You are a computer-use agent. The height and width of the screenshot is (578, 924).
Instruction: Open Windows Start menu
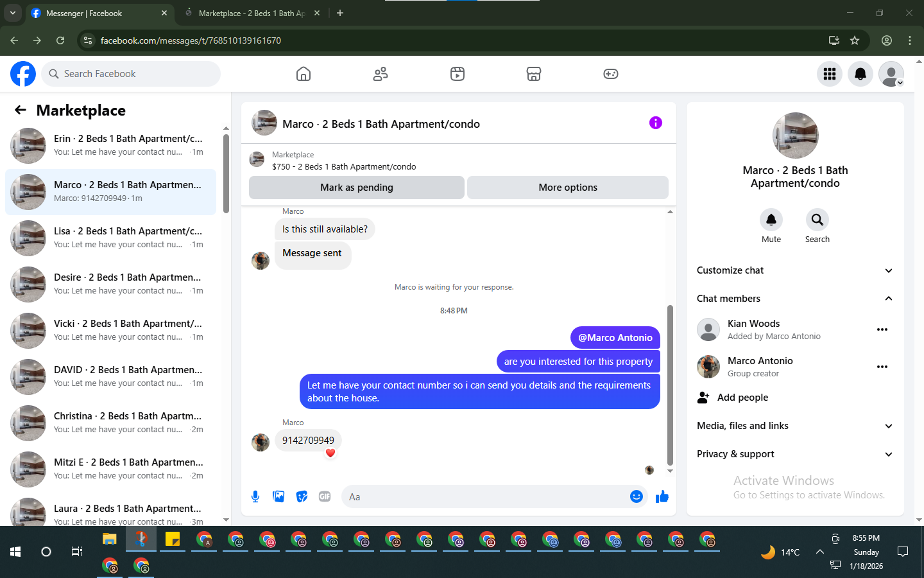15,552
